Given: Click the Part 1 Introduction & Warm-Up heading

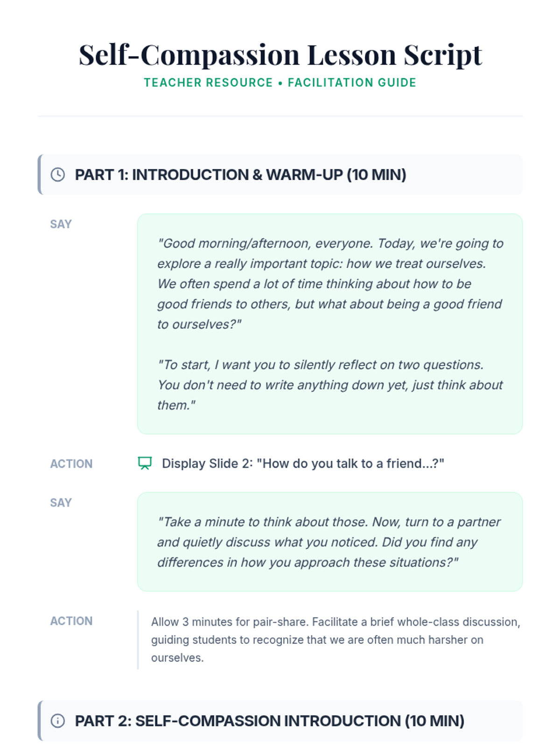Looking at the screenshot, I should (240, 175).
